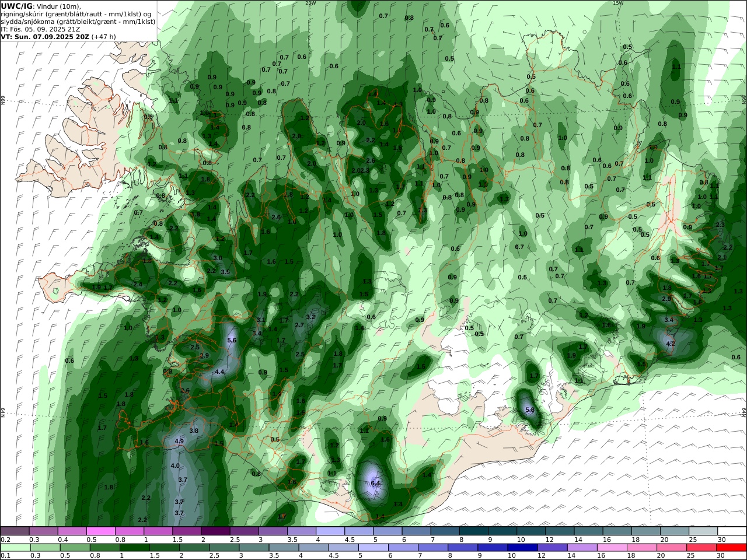Image resolution: width=747 pixels, height=560 pixels.
Task: Click the 6.4 precipitation maximum on the south coast
Action: click(x=375, y=483)
